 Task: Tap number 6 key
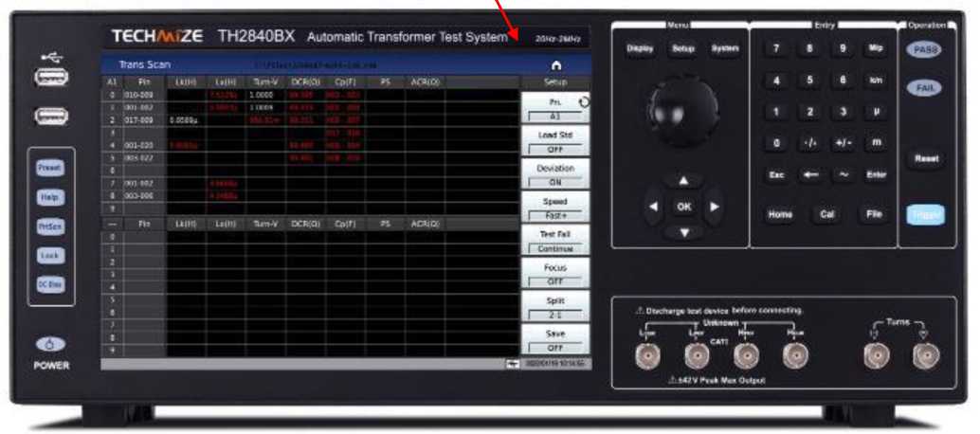844,81
